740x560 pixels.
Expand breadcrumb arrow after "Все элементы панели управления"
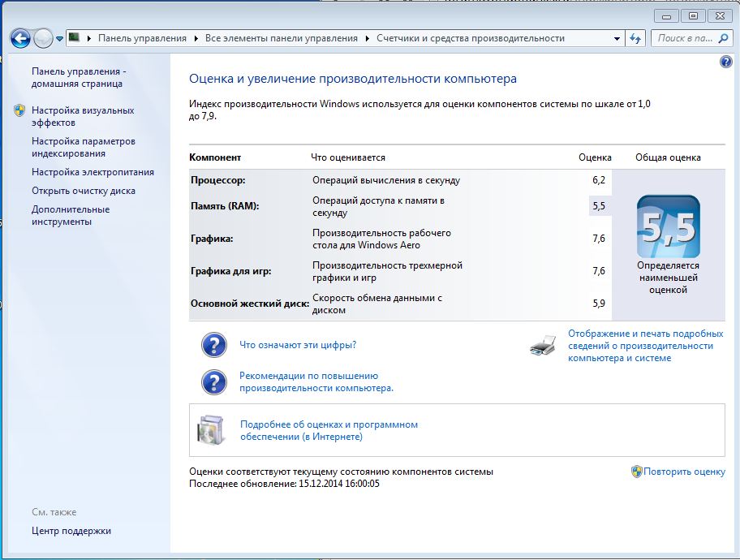point(367,38)
